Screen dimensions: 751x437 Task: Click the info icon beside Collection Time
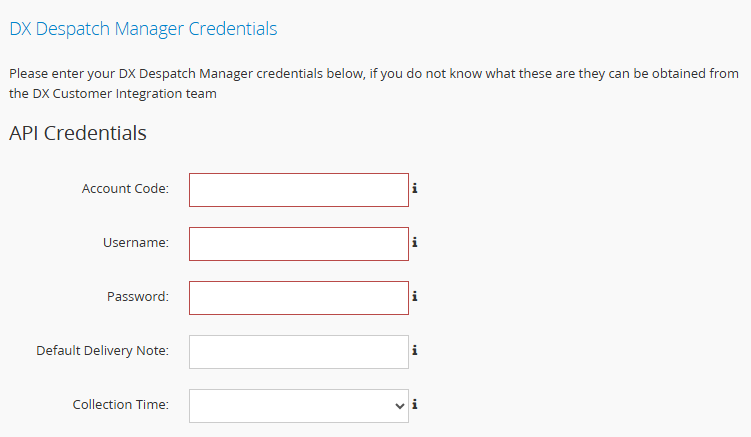click(x=414, y=404)
